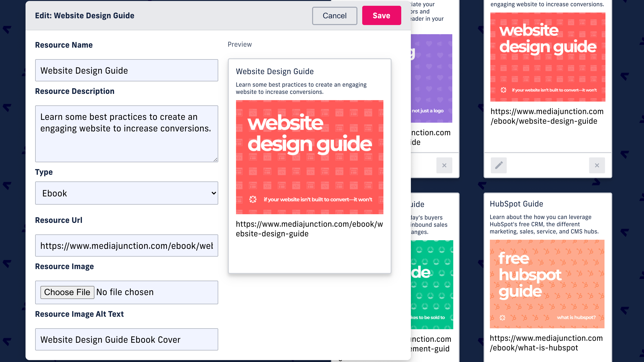The width and height of the screenshot is (644, 362).
Task: Click the pencil edit icon on the red guide card
Action: coord(499,165)
